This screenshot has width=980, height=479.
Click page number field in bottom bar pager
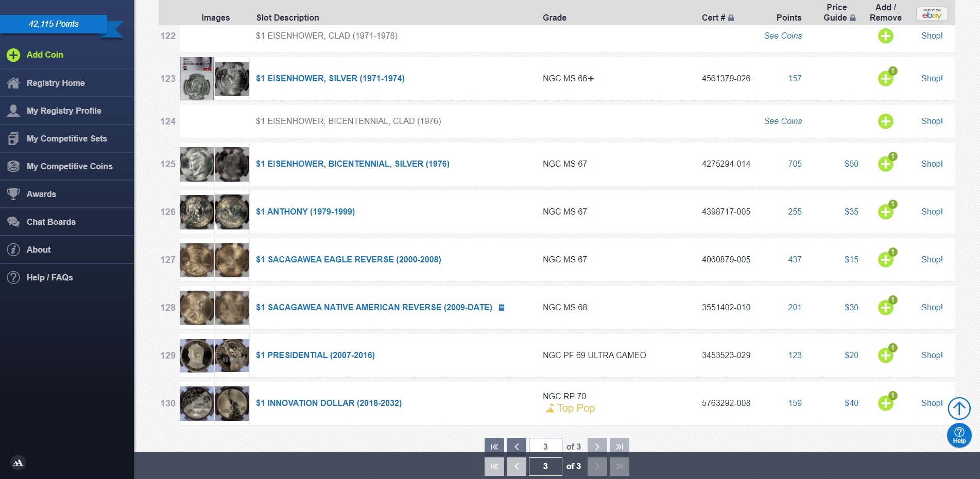pyautogui.click(x=545, y=467)
